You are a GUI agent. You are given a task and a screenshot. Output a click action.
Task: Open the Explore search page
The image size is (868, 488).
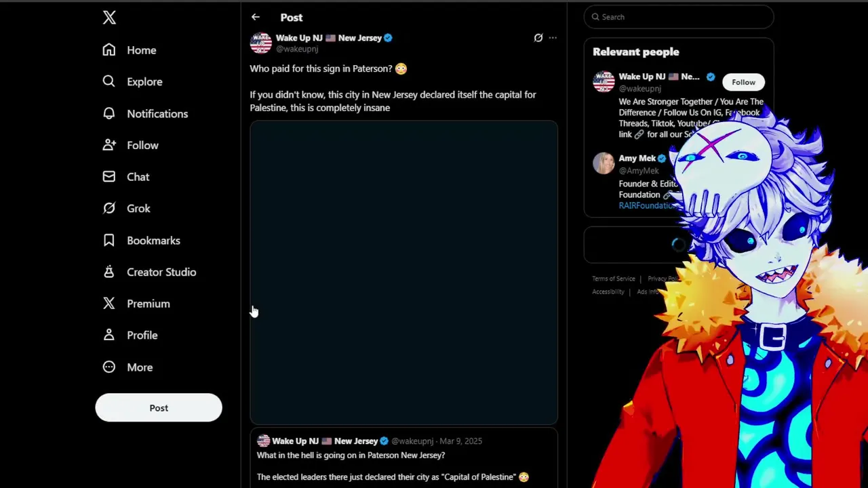pyautogui.click(x=132, y=81)
